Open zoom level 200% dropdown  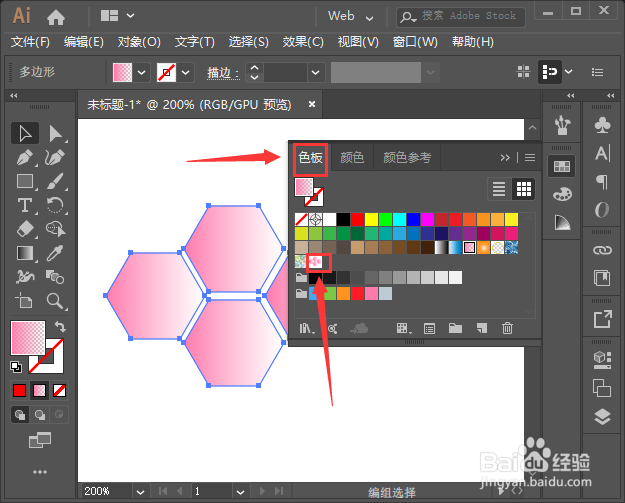(x=140, y=492)
